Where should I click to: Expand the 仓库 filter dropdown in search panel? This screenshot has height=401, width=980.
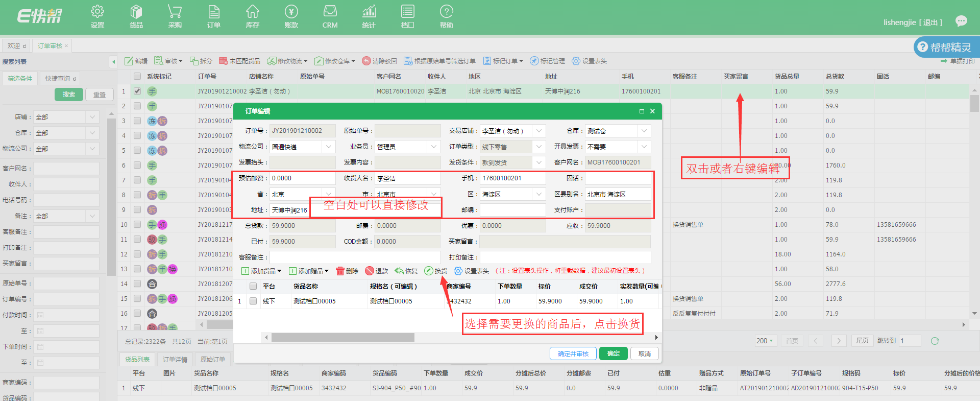[92, 133]
